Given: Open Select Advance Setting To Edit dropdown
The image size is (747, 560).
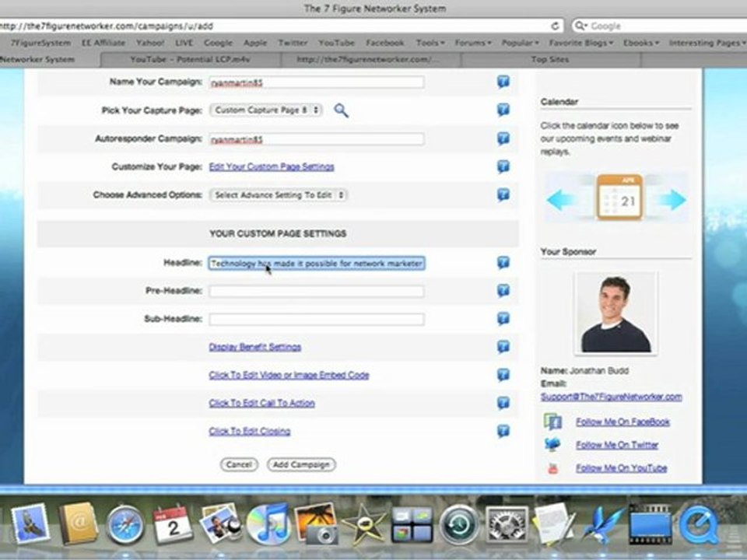Looking at the screenshot, I should point(279,194).
